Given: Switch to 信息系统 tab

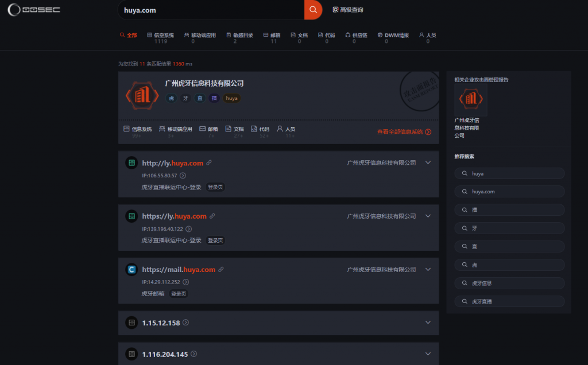Looking at the screenshot, I should 161,38.
